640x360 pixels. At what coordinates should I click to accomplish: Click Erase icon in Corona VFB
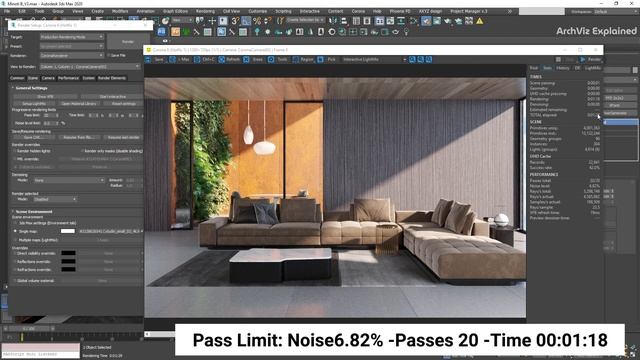[x=246, y=60]
